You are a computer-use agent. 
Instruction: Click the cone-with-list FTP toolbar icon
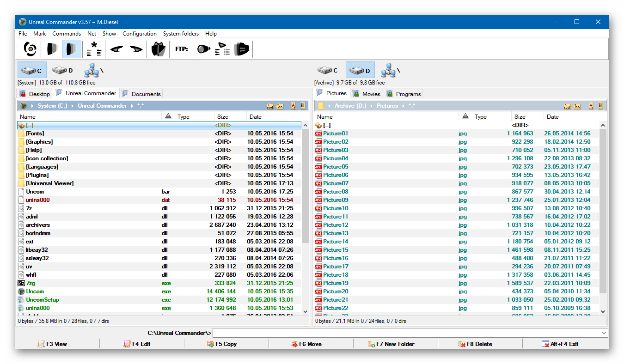click(222, 49)
